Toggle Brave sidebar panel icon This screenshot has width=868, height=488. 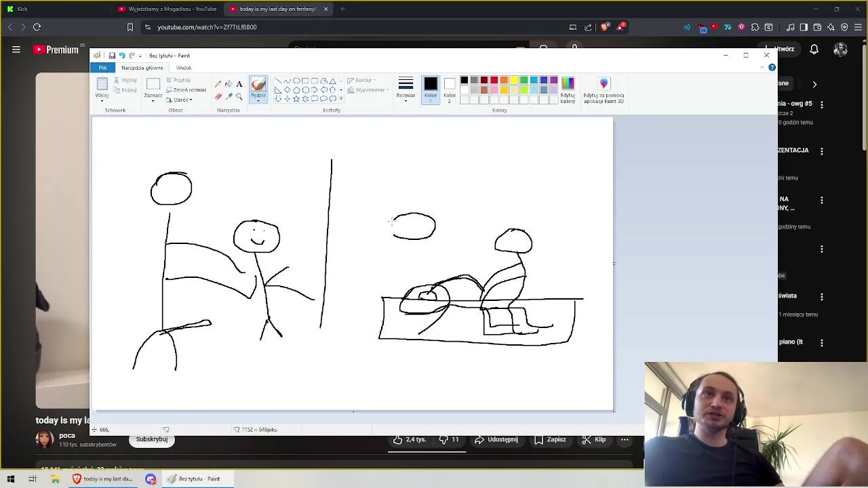tap(804, 27)
